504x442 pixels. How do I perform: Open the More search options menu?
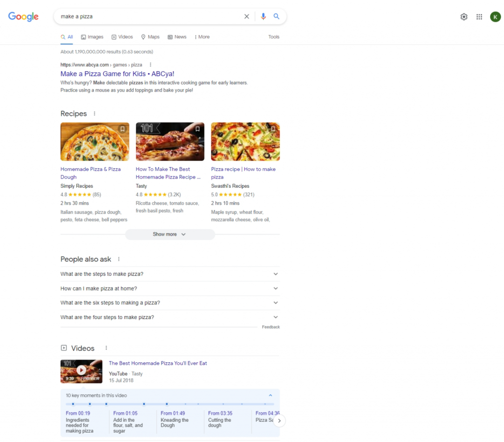coord(202,37)
